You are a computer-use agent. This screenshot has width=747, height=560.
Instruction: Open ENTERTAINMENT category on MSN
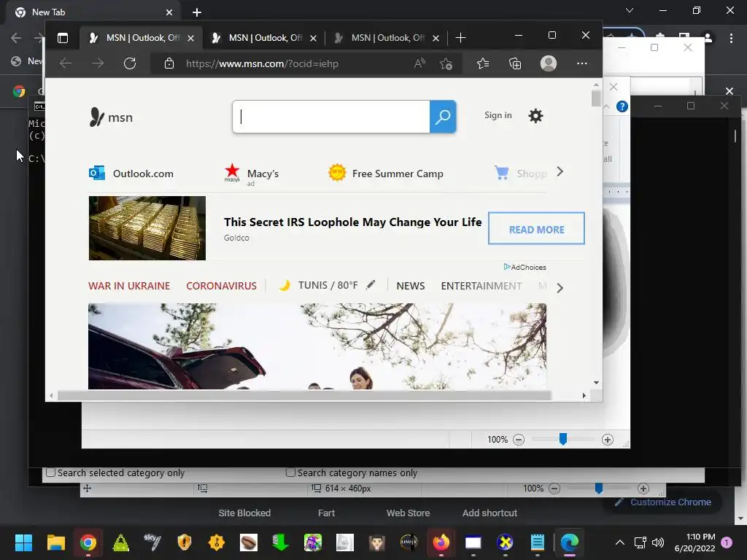click(481, 286)
